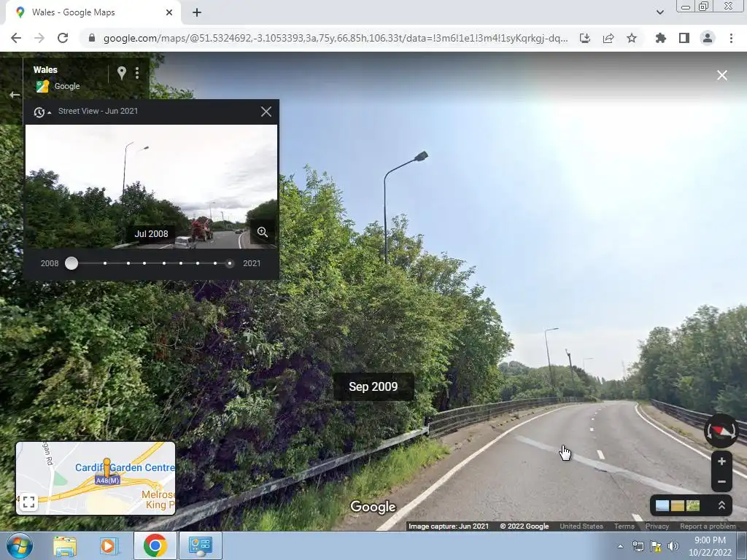The height and width of the screenshot is (560, 747).
Task: Click the Chrome taskbar icon
Action: pos(155,545)
